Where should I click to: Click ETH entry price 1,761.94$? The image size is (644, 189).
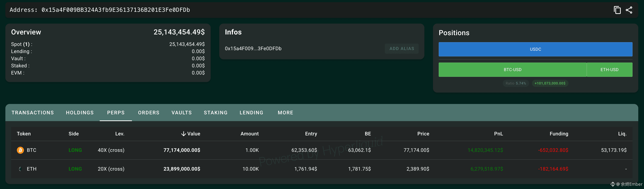pyautogui.click(x=306, y=169)
